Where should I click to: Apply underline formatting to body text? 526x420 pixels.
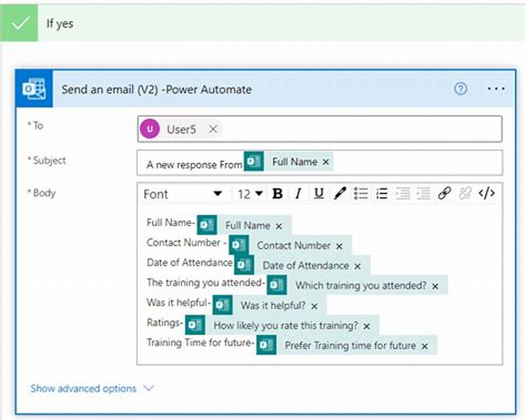click(318, 194)
